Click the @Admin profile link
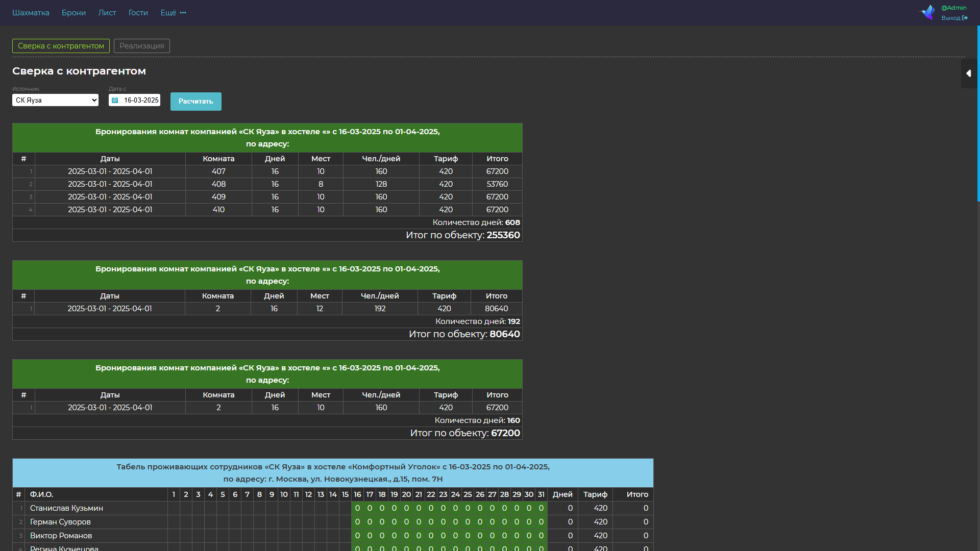 pos(953,8)
